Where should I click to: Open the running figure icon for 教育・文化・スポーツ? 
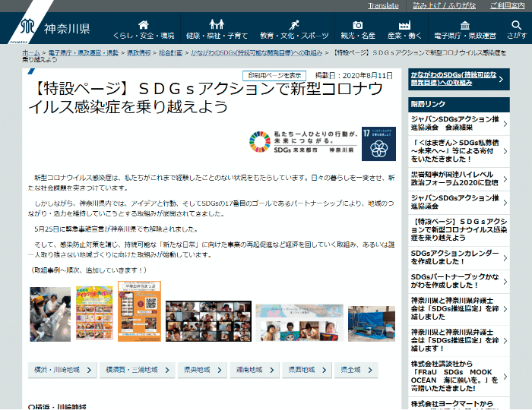(294, 25)
